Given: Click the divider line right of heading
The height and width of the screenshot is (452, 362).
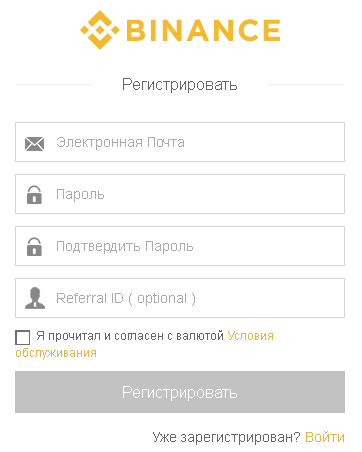Looking at the screenshot, I should pyautogui.click(x=306, y=85).
